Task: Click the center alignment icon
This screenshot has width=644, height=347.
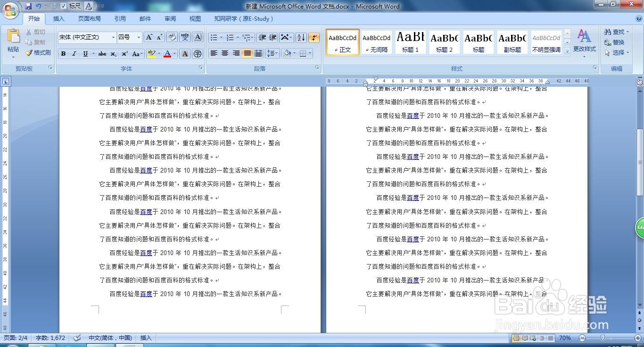Action: (x=225, y=53)
